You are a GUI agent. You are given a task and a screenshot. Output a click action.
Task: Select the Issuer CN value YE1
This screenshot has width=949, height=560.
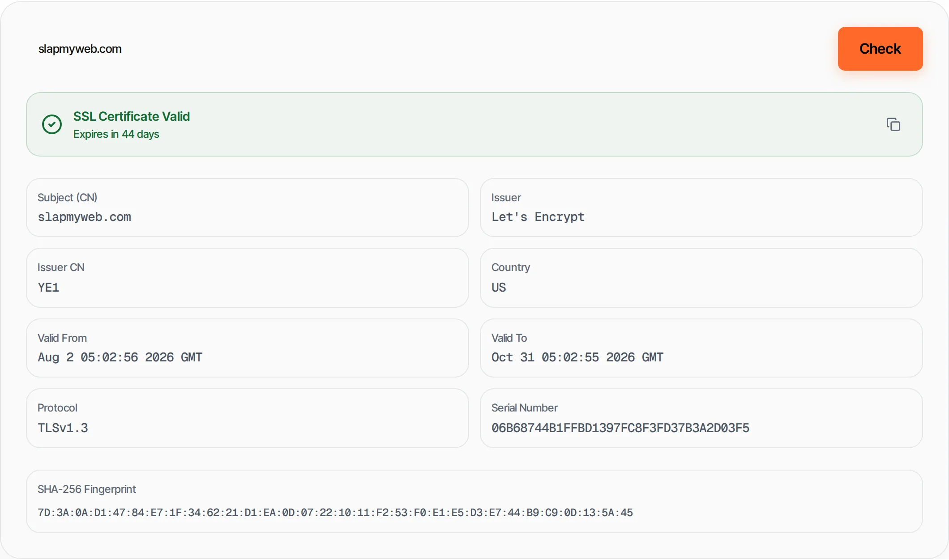click(48, 287)
